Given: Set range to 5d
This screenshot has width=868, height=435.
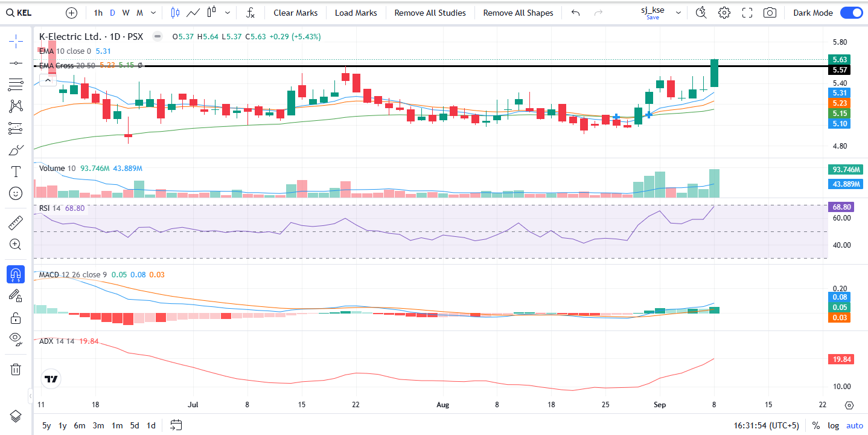Looking at the screenshot, I should point(135,425).
